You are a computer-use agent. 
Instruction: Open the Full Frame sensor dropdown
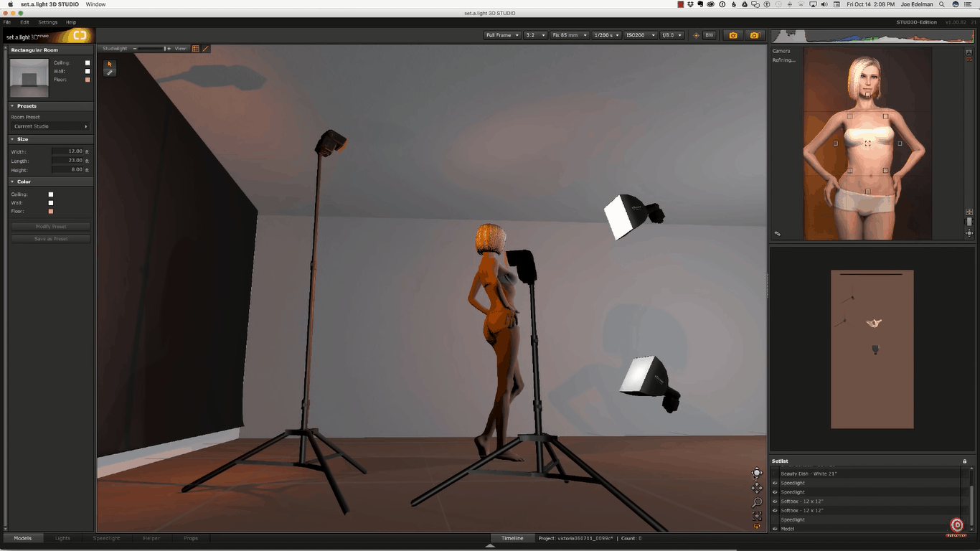click(x=501, y=35)
